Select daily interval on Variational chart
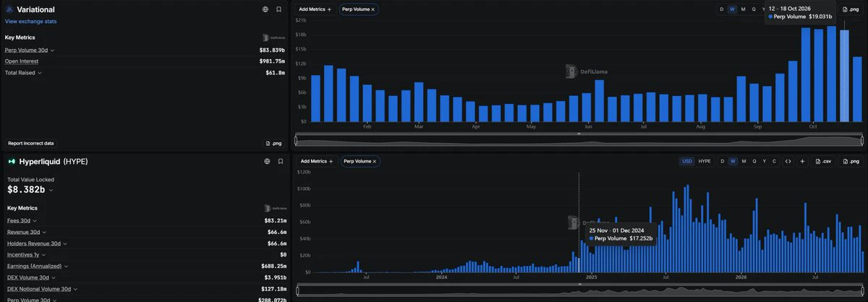This screenshot has height=302, width=868. point(721,9)
